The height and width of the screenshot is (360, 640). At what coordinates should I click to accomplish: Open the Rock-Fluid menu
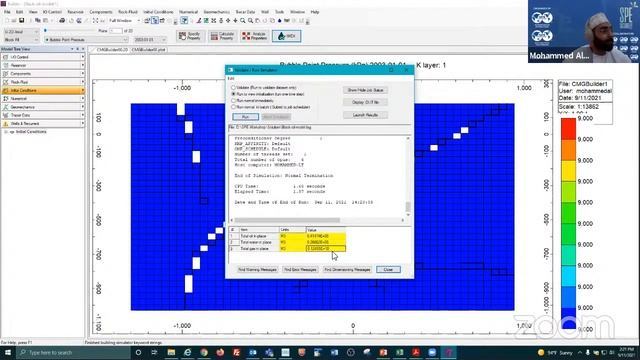pyautogui.click(x=128, y=12)
